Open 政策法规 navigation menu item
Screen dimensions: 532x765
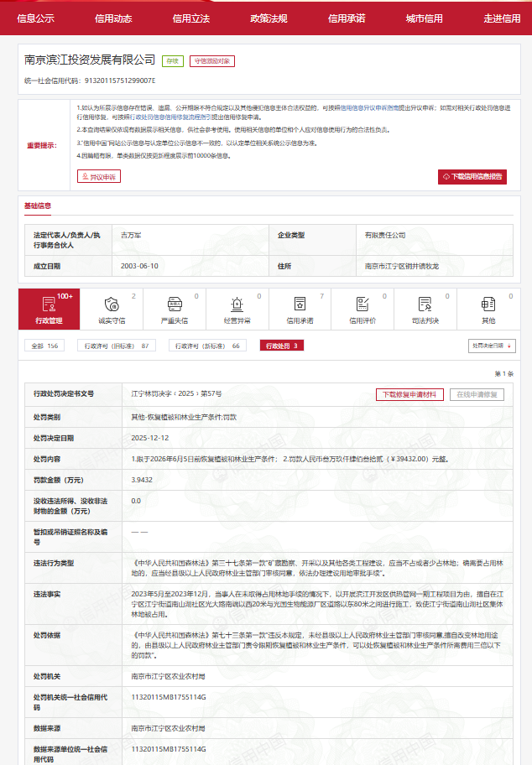point(269,18)
